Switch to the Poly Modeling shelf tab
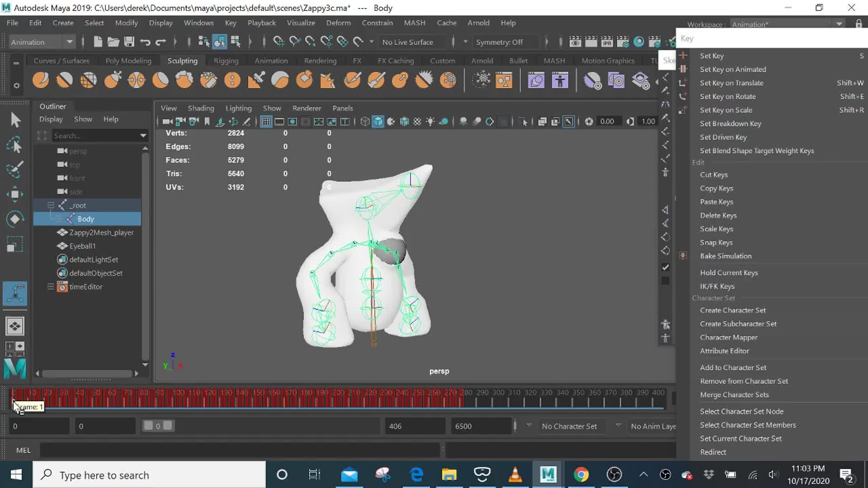 (x=128, y=60)
